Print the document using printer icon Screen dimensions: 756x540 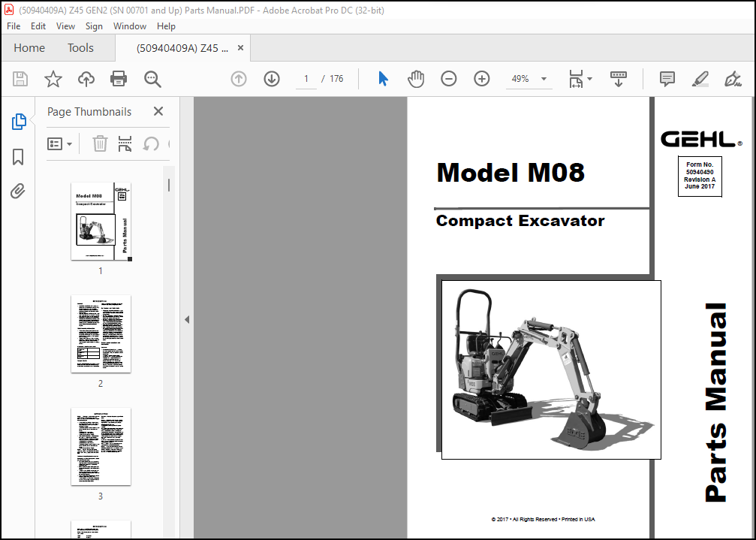point(119,79)
